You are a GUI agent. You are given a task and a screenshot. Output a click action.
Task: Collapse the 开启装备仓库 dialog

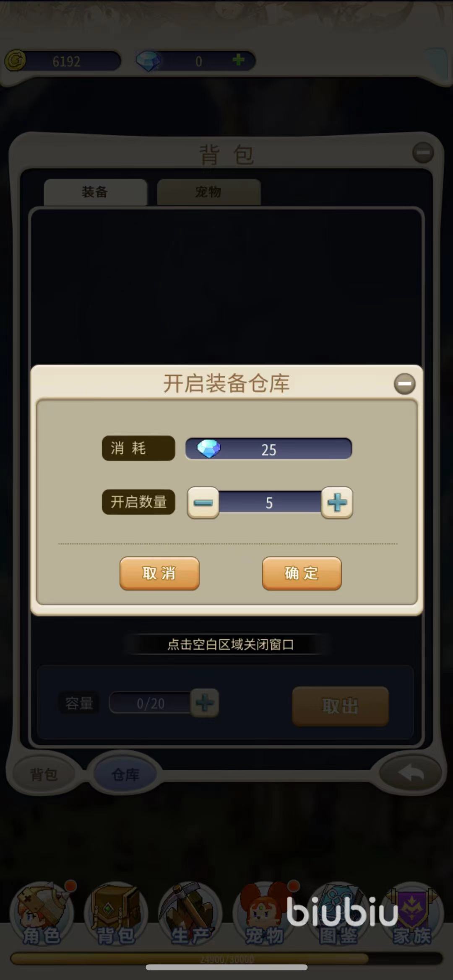pos(405,384)
